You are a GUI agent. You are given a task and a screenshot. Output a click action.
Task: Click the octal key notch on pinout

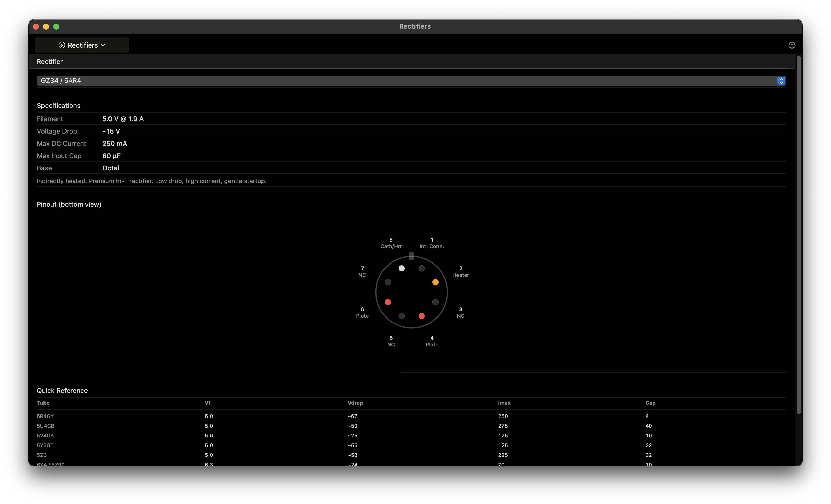click(x=411, y=256)
